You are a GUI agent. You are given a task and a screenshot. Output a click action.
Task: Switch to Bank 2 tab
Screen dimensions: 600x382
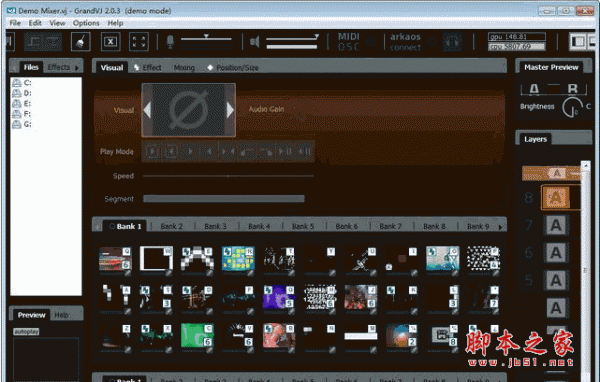[171, 226]
